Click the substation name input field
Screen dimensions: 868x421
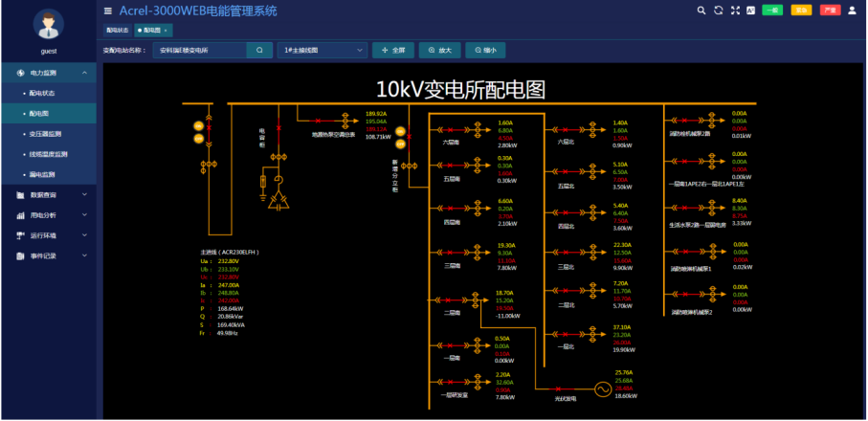(x=199, y=50)
